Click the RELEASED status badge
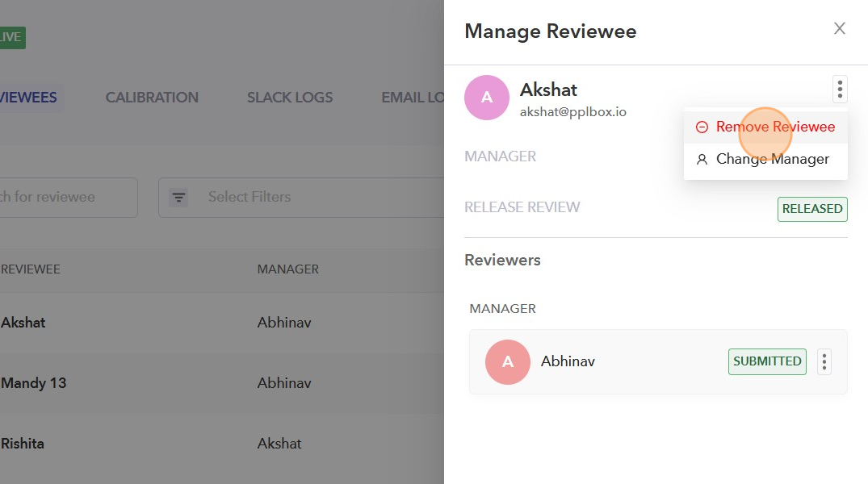The width and height of the screenshot is (868, 484). 812,208
